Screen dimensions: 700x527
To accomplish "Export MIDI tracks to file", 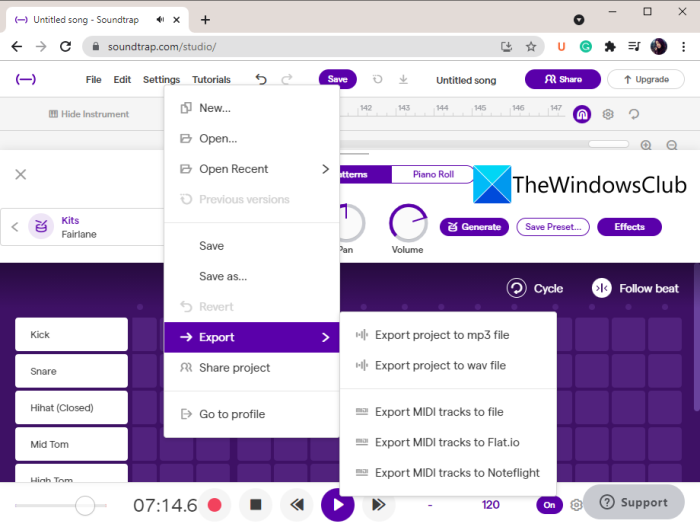I will [x=448, y=412].
